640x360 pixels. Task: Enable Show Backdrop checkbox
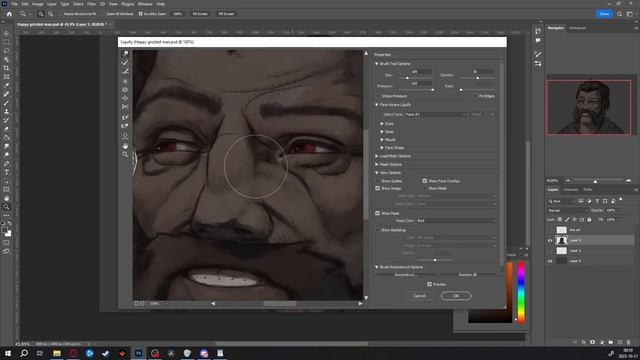point(378,230)
